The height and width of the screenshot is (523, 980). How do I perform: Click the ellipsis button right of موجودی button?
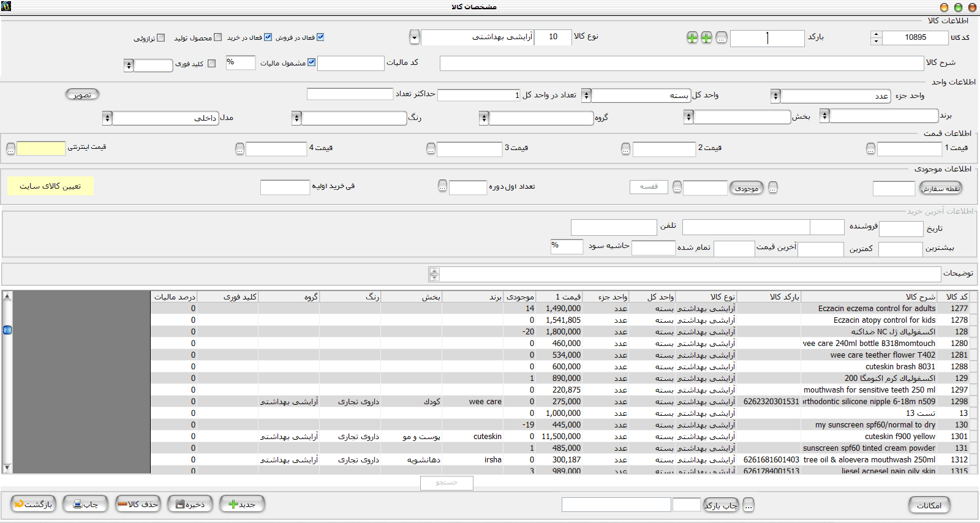point(773,188)
